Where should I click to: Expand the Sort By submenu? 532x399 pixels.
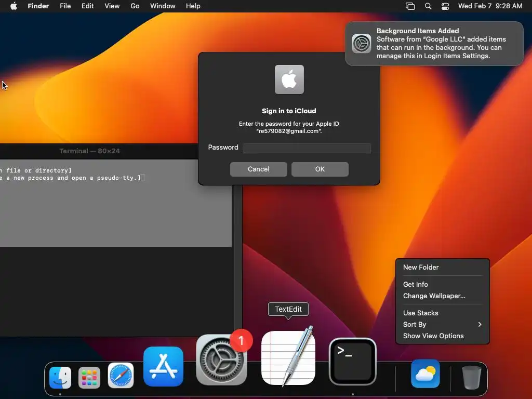[443, 324]
